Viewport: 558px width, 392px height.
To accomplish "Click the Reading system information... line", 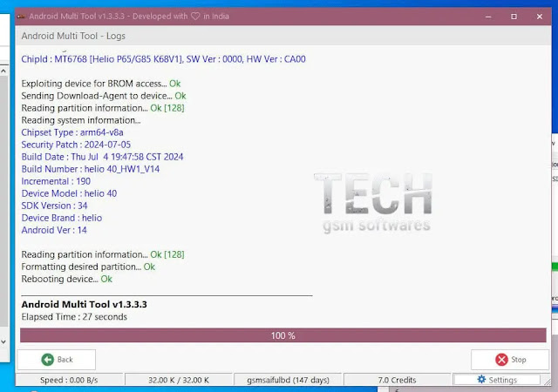I will point(81,120).
